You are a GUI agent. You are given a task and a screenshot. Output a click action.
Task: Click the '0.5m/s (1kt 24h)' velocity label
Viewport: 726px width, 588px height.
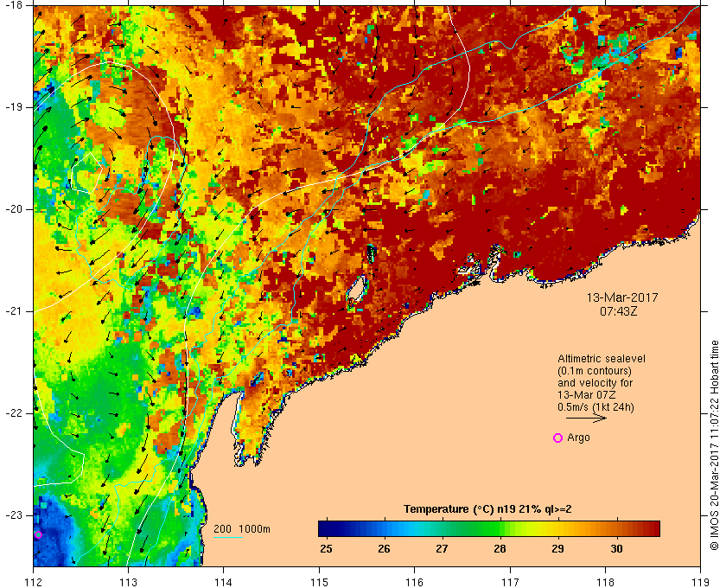pos(595,407)
